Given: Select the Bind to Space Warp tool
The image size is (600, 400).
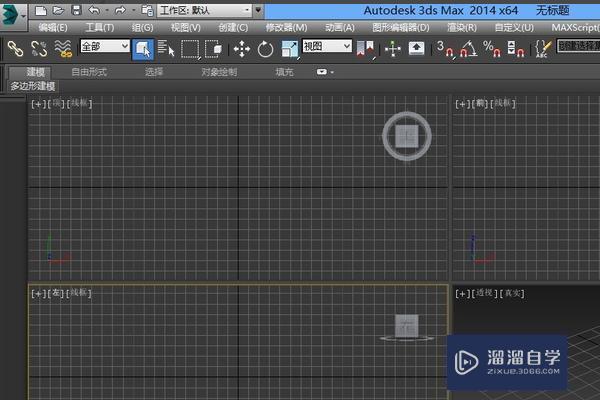Looking at the screenshot, I should tap(63, 47).
